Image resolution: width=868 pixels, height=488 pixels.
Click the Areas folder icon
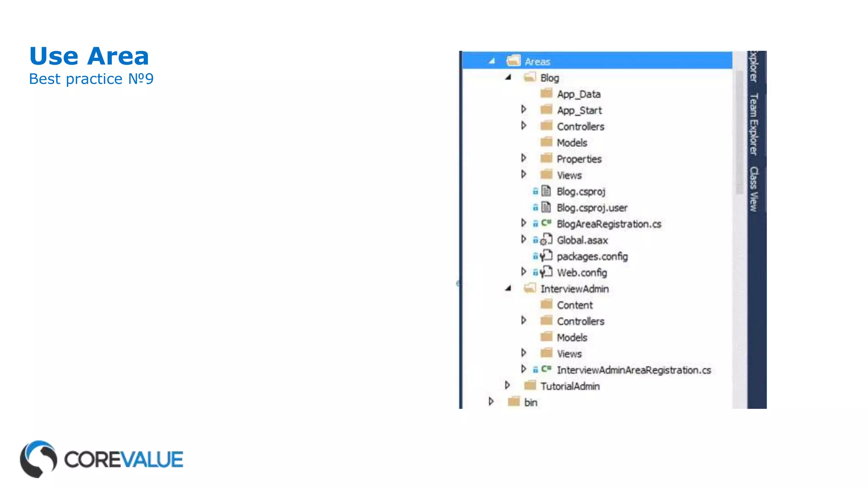pyautogui.click(x=513, y=61)
